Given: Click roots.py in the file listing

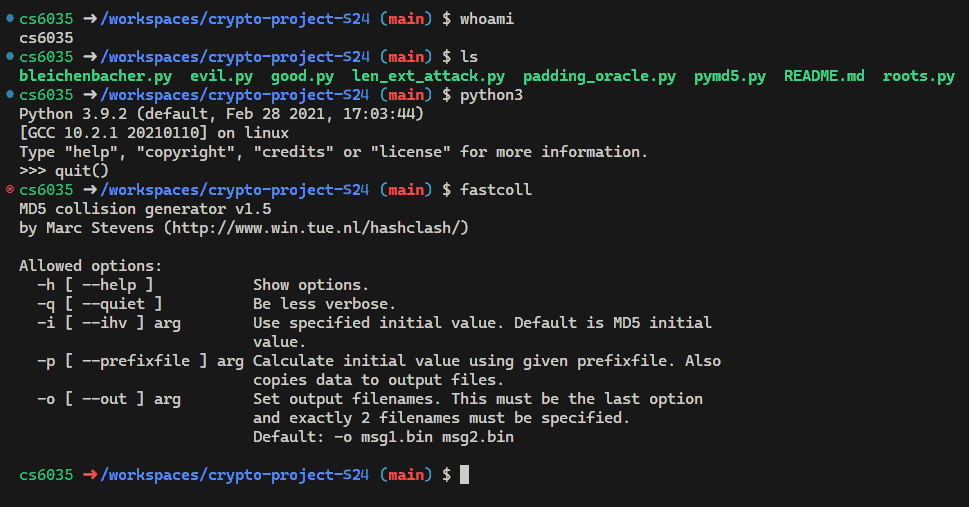Looking at the screenshot, I should click(918, 76).
